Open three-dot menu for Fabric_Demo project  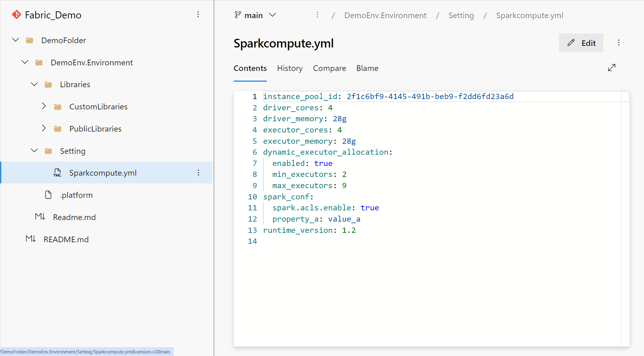[x=198, y=14]
